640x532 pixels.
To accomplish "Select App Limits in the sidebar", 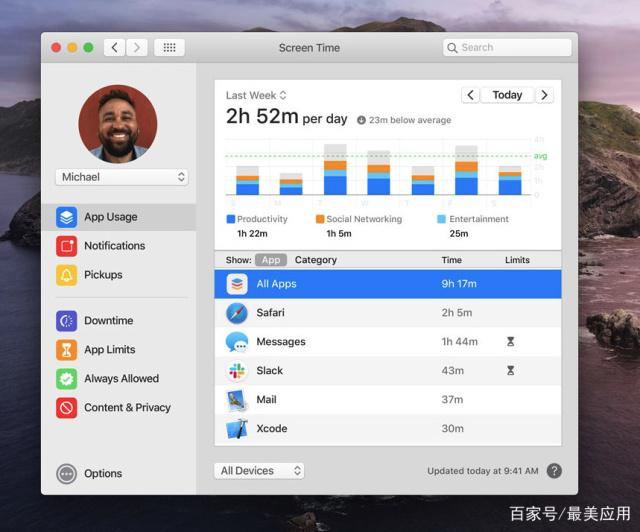I will [x=110, y=349].
